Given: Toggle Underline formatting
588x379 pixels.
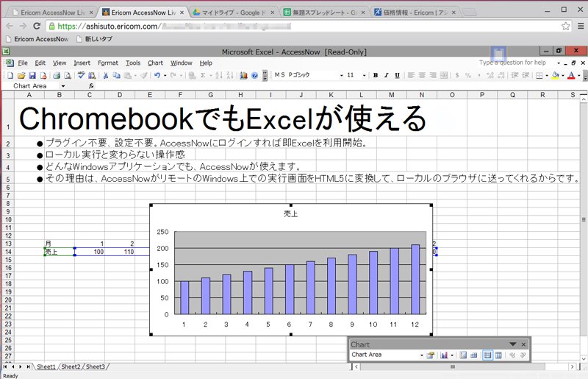Looking at the screenshot, I should click(x=397, y=76).
